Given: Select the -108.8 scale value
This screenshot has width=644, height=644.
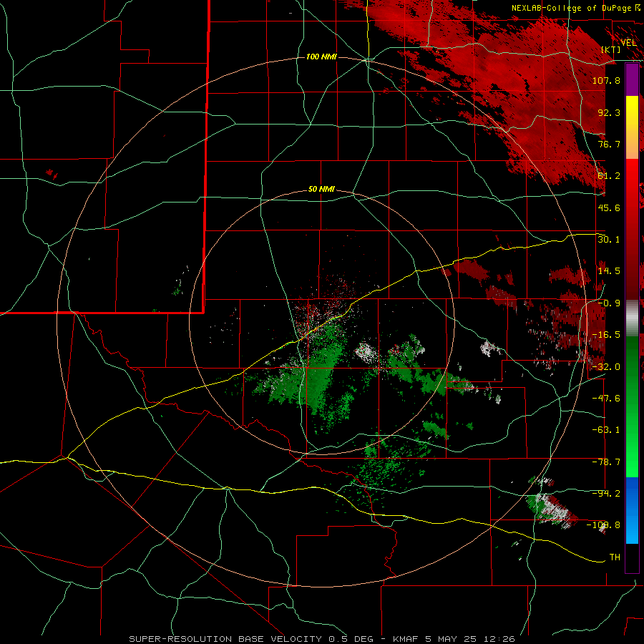Looking at the screenshot, I should (603, 525).
